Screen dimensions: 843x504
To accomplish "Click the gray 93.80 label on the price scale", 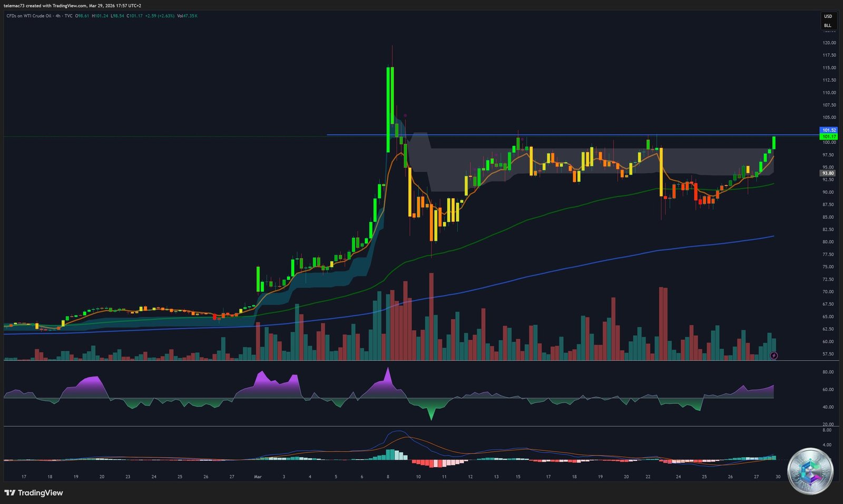I will (x=828, y=173).
